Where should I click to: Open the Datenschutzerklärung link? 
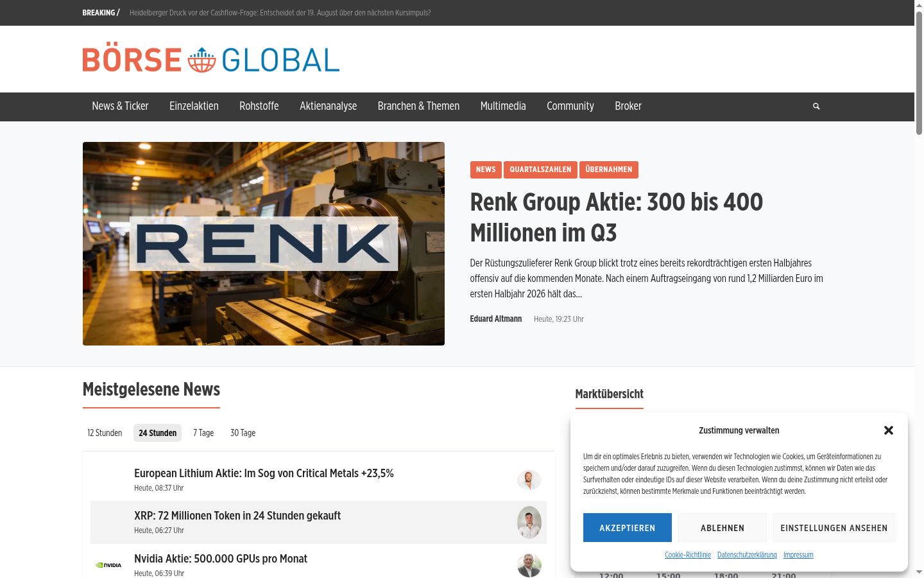point(747,555)
